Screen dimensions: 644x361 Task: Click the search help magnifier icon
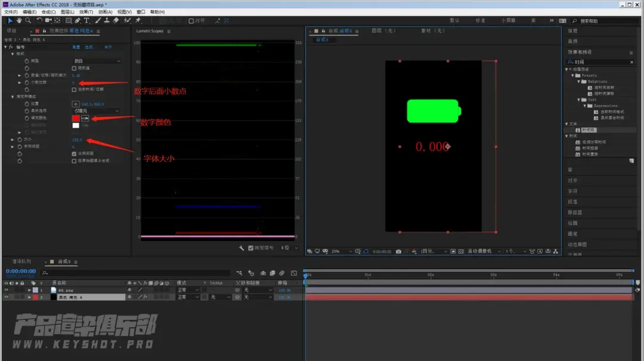[574, 21]
